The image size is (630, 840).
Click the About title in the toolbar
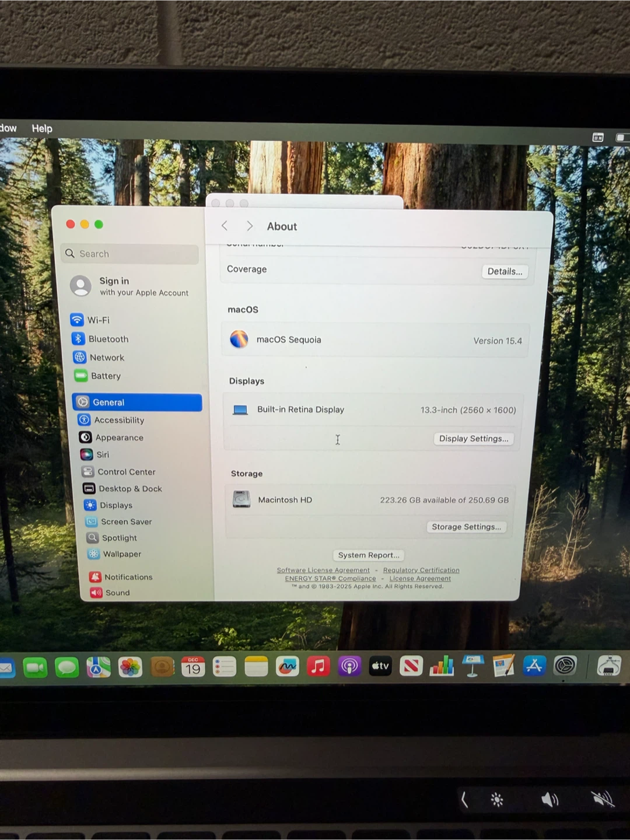point(282,226)
